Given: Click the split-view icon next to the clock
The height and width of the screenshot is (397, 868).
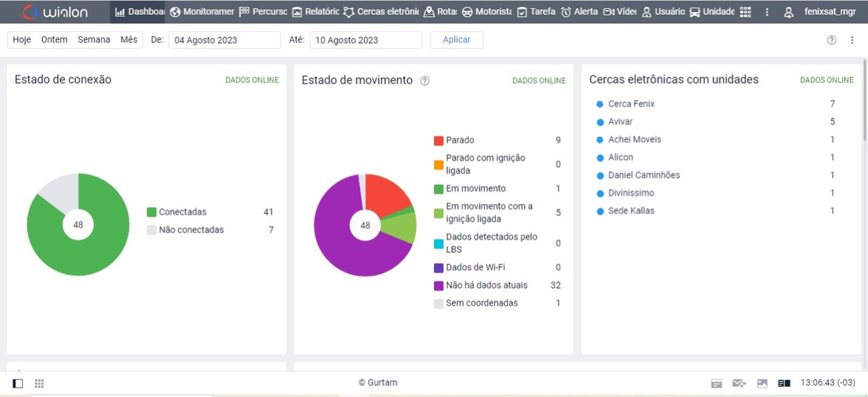Looking at the screenshot, I should 784,383.
